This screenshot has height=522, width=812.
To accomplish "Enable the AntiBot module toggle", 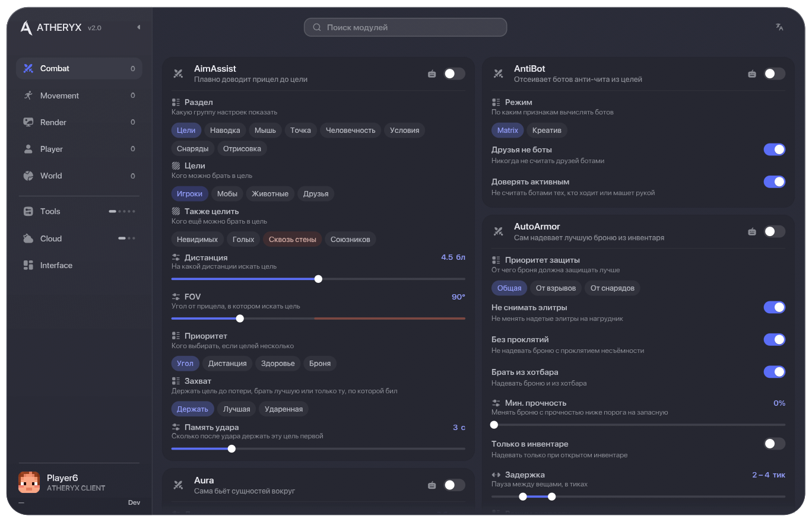I will click(774, 74).
